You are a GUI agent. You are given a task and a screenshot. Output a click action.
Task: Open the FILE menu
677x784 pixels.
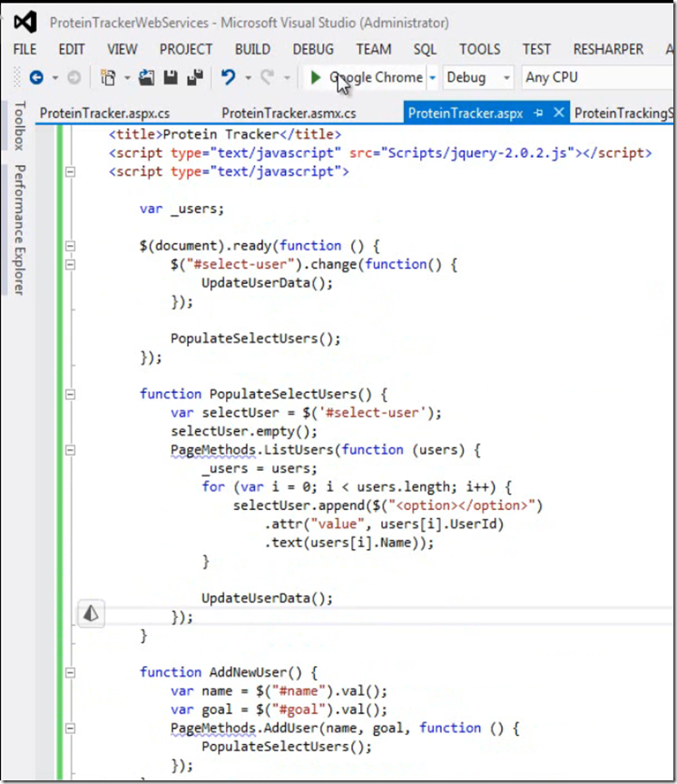(x=25, y=49)
